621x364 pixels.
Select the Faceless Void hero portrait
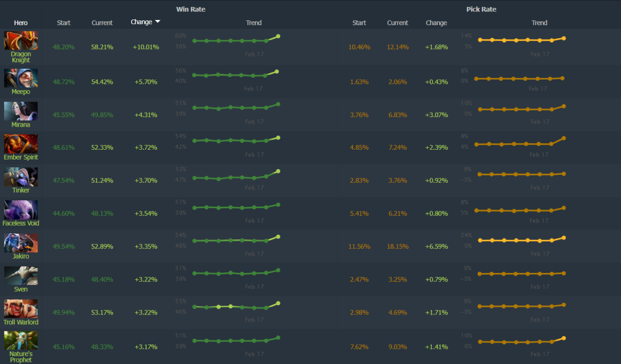(21, 210)
